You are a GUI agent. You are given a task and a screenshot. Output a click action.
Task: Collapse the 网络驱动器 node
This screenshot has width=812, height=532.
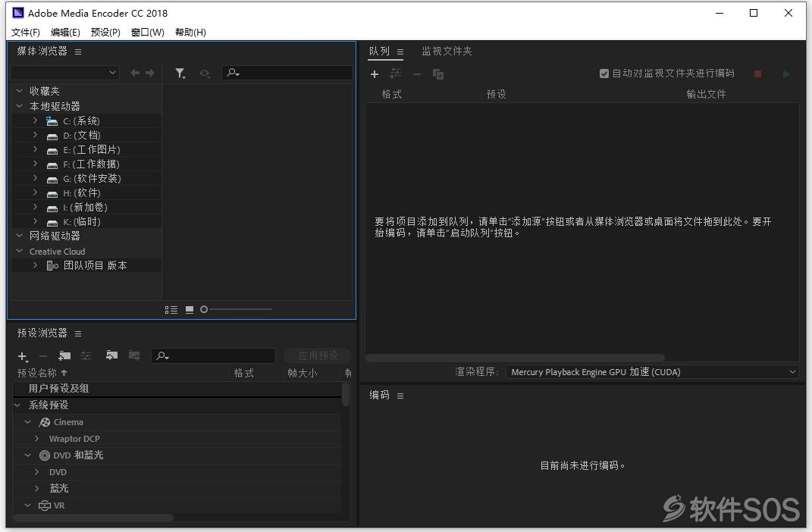click(x=19, y=236)
